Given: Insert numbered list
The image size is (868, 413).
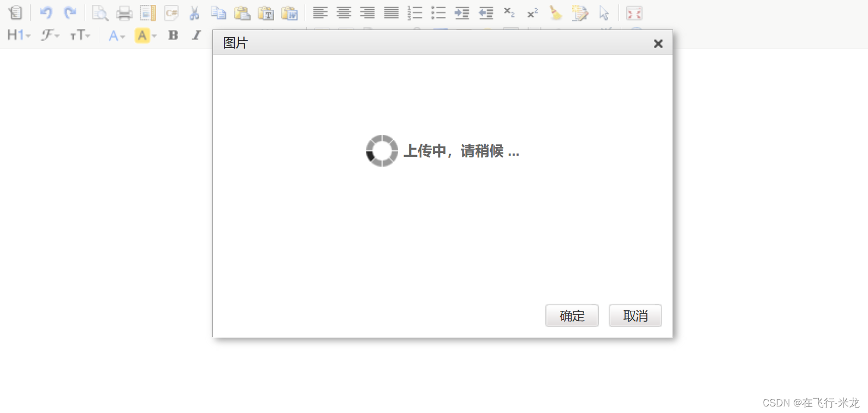Looking at the screenshot, I should 415,13.
